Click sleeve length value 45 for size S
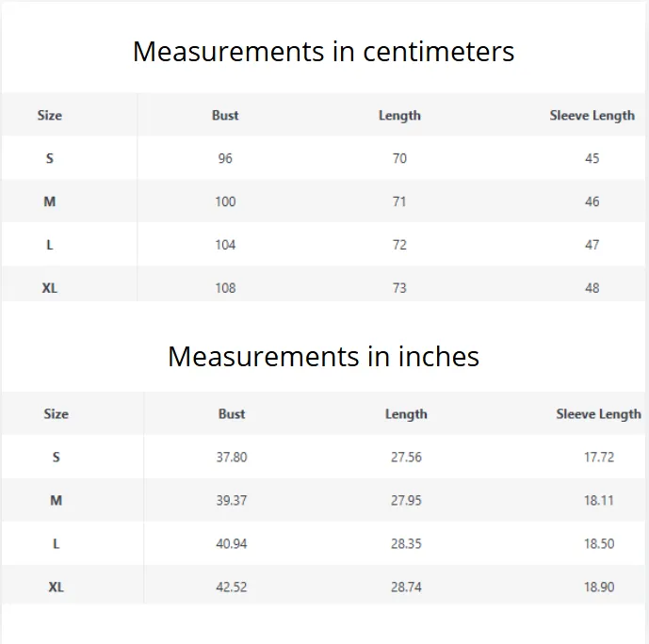Viewport: 649px width, 644px height. (x=592, y=158)
